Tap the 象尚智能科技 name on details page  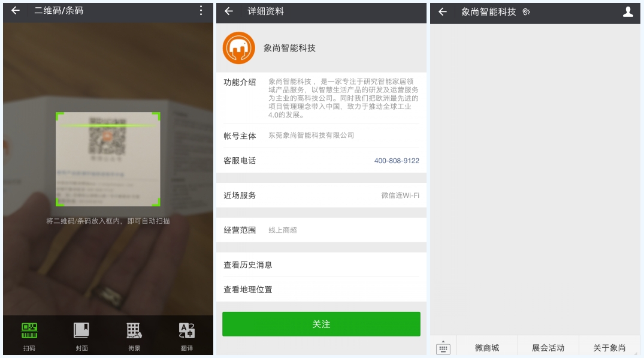[x=289, y=48]
